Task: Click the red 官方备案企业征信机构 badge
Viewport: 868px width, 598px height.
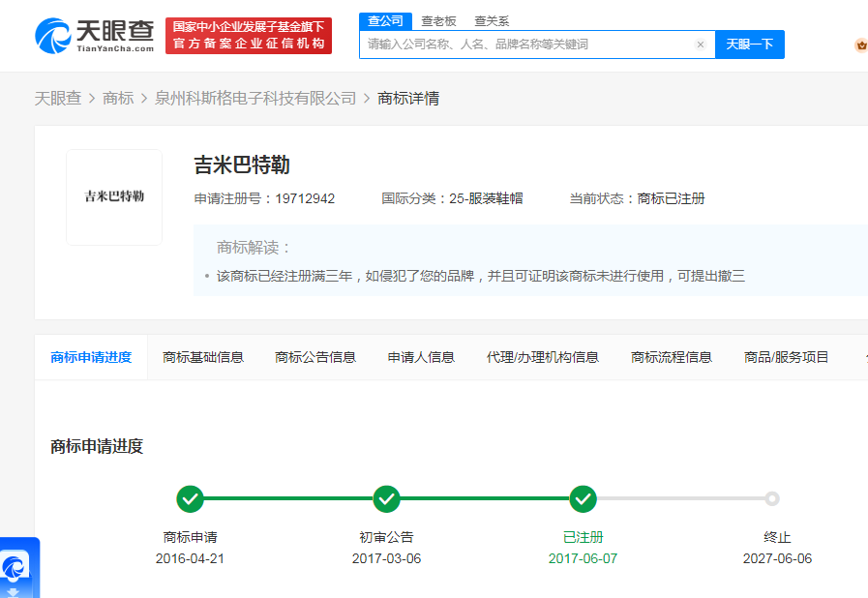Action: (x=249, y=36)
